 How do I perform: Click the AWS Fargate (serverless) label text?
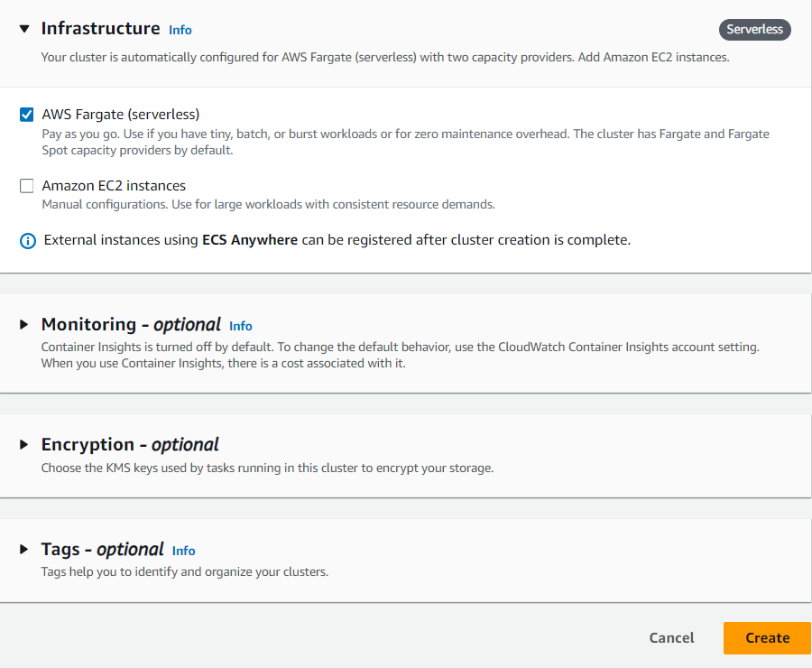(121, 115)
